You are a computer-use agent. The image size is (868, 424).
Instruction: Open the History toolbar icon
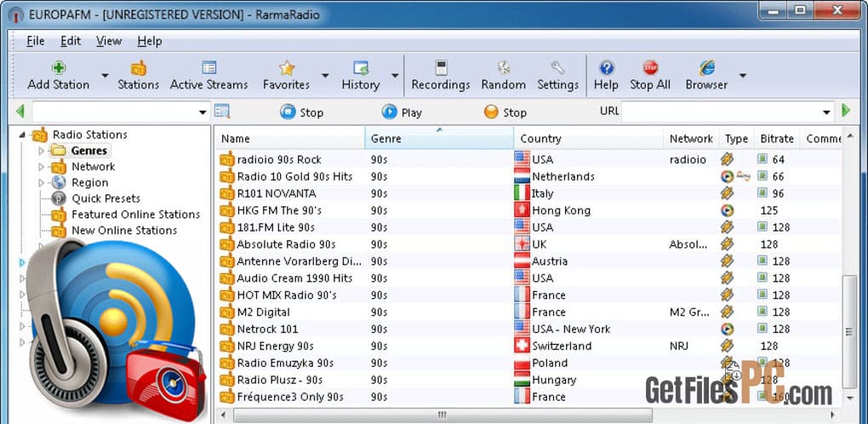(x=361, y=68)
